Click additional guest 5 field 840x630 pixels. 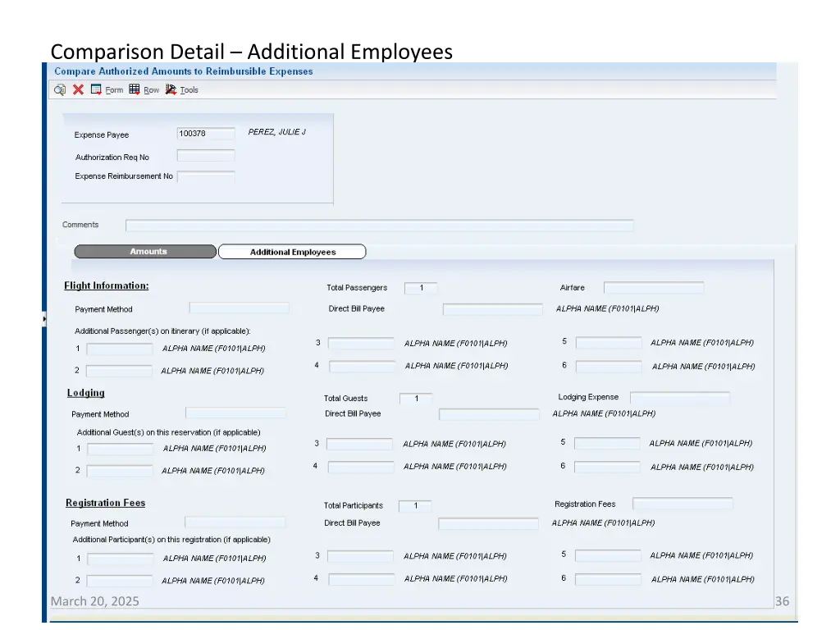click(607, 443)
